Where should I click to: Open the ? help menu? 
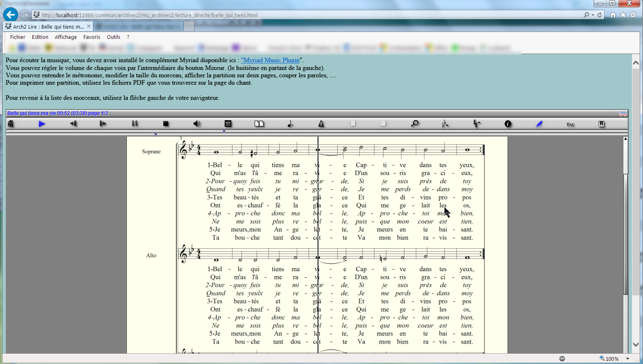pyautogui.click(x=128, y=37)
